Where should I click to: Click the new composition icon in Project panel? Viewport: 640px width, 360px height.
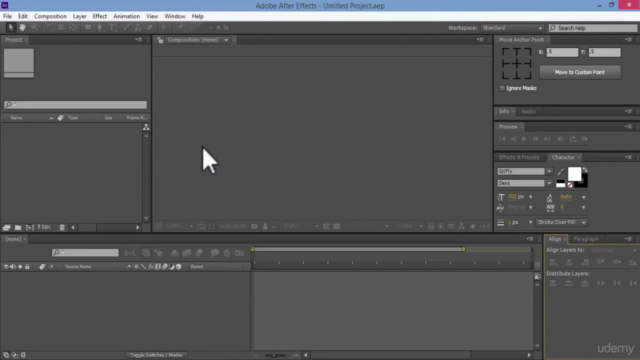30,227
